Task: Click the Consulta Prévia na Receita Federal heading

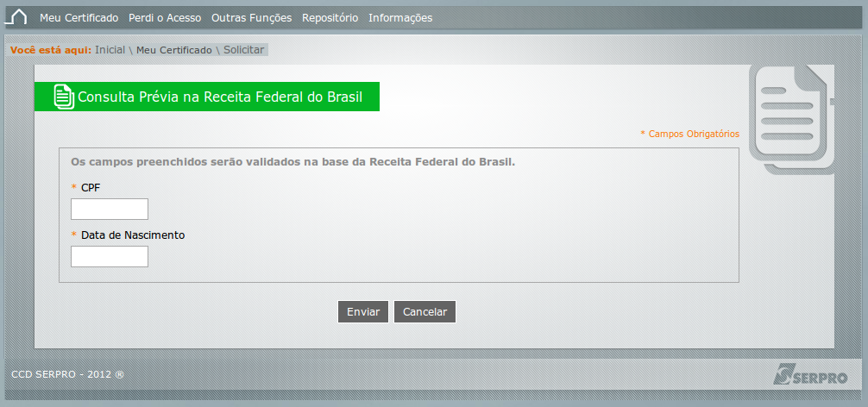Action: pyautogui.click(x=220, y=97)
